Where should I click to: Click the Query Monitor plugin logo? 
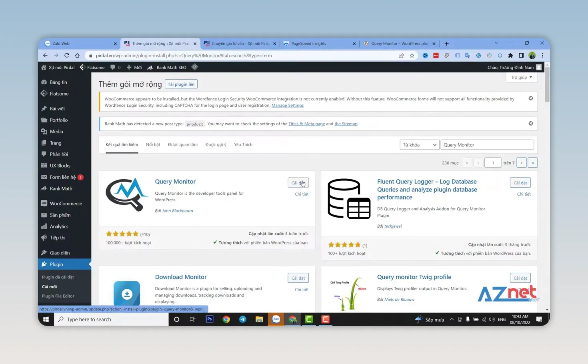click(127, 195)
